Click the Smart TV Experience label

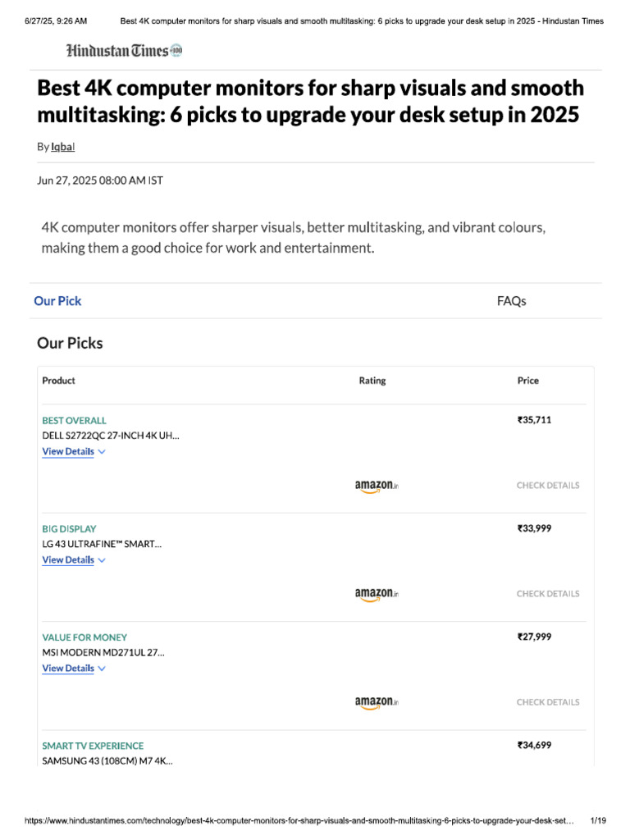coord(93,746)
